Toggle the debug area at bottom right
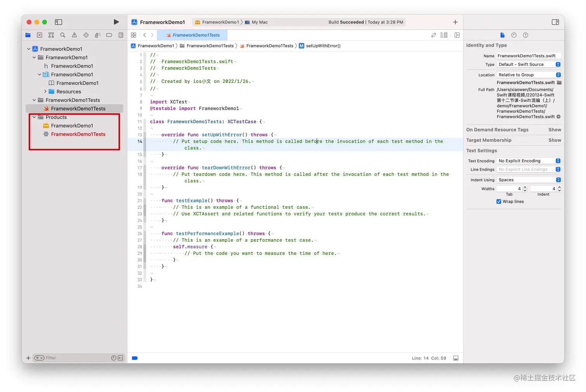Screen dimensions: 586x392 456,358
